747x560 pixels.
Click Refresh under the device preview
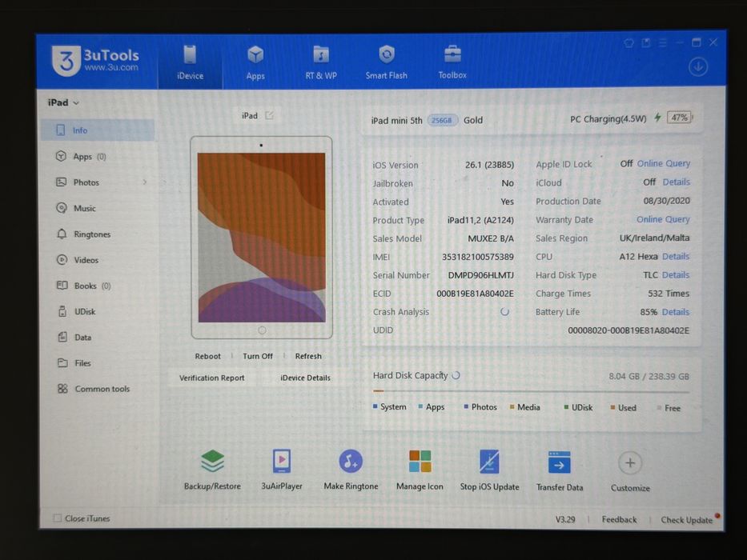pyautogui.click(x=308, y=356)
